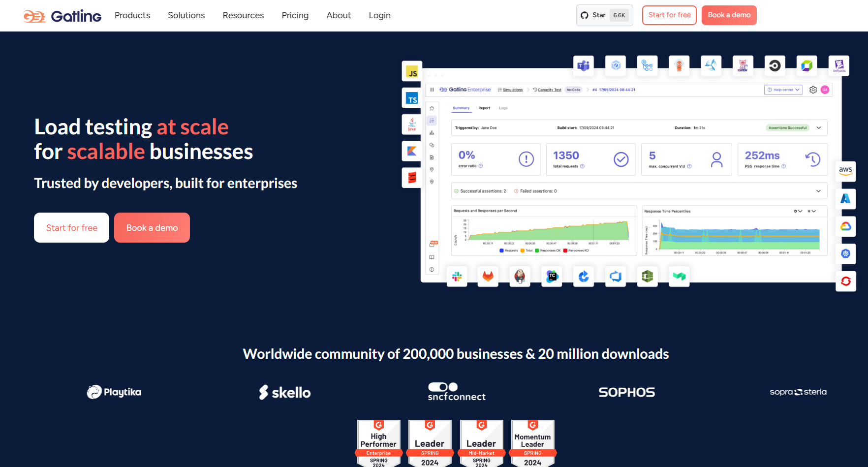Click the Azure DevOps icon
868x467 pixels.
coord(616,277)
